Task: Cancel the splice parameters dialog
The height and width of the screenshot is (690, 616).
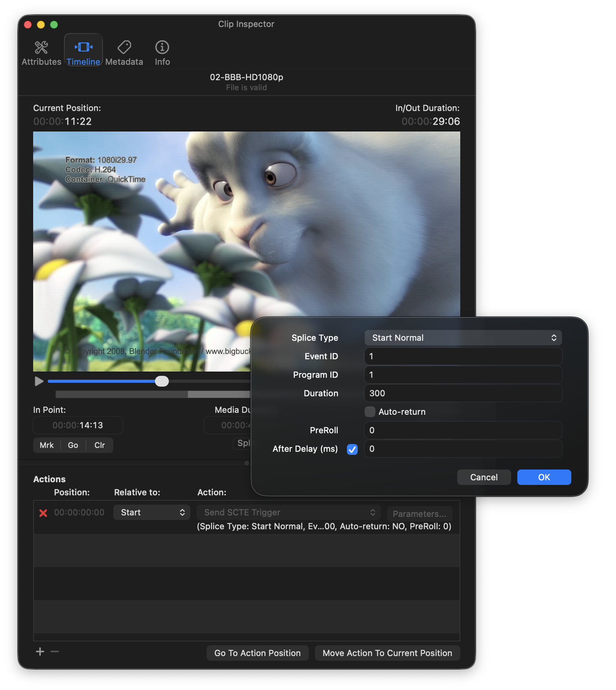Action: point(484,477)
